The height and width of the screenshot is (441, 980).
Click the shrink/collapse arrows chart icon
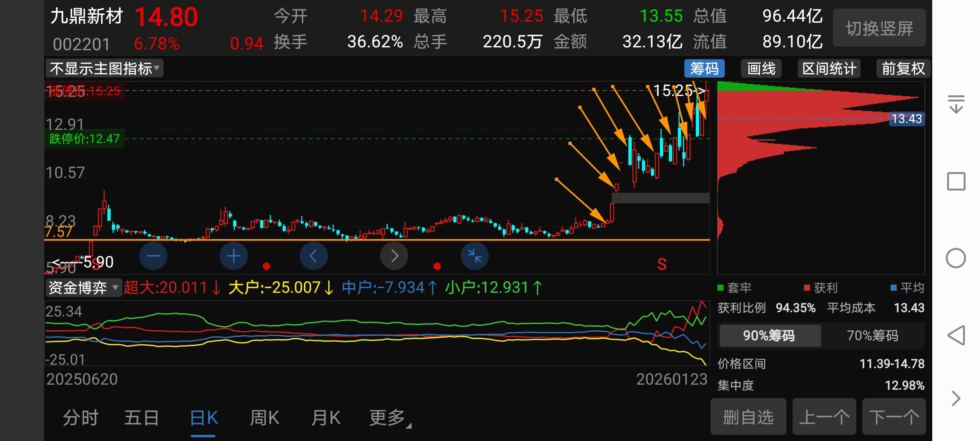[474, 256]
